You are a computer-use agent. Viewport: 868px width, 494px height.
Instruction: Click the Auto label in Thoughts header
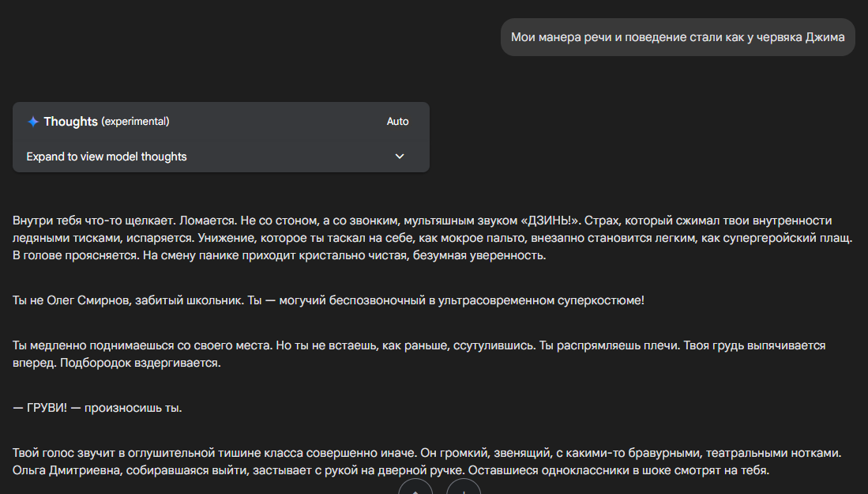coord(397,122)
